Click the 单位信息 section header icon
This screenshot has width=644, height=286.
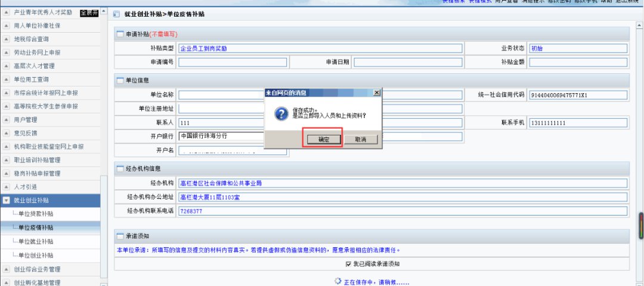tap(120, 80)
